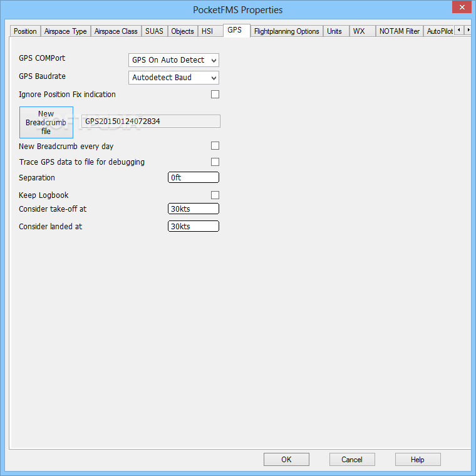
Task: Enable New Breadcrumb every day
Action: click(215, 146)
